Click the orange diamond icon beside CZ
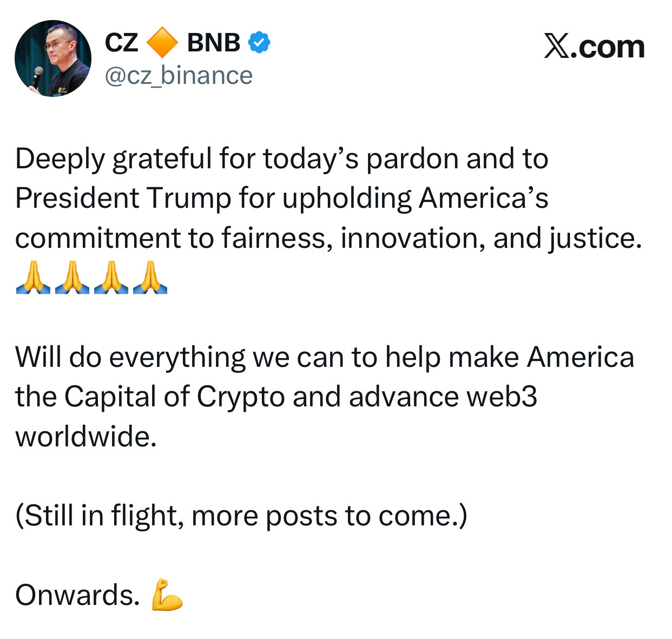This screenshot has height=639, width=672. point(162,43)
